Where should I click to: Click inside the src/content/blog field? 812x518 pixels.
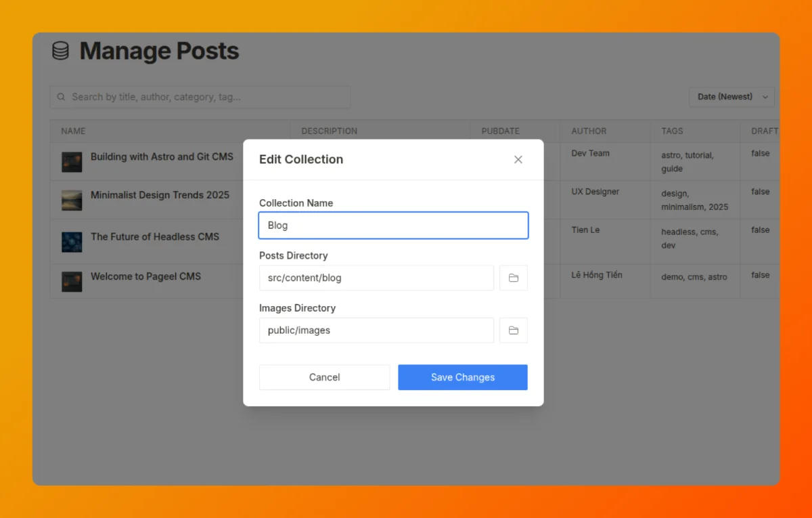tap(376, 278)
